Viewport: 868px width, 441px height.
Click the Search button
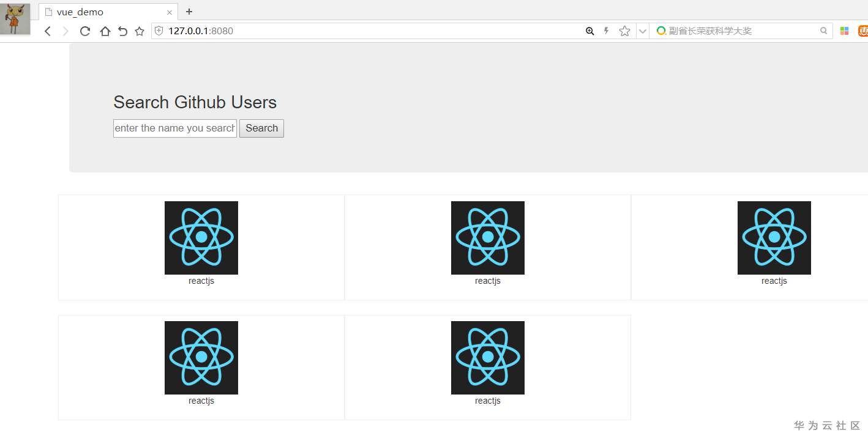pos(261,128)
